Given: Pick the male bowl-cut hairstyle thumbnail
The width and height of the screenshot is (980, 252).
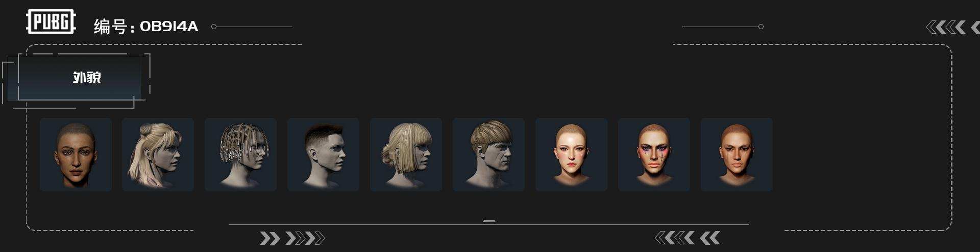Looking at the screenshot, I should click(x=488, y=155).
